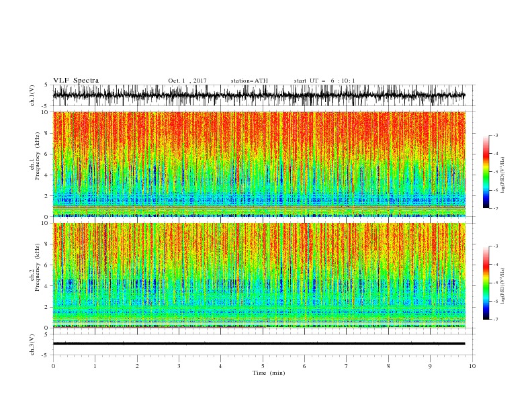Click the '-3' value on ch.1 color bar
This screenshot has width=532, height=411.
click(x=496, y=135)
